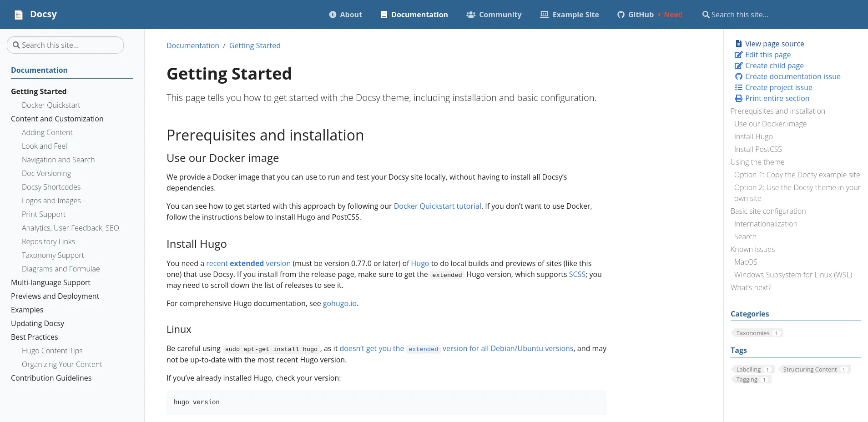Open GitHub via the octocat icon
Screen dimensions: 868x422
[x=621, y=15]
